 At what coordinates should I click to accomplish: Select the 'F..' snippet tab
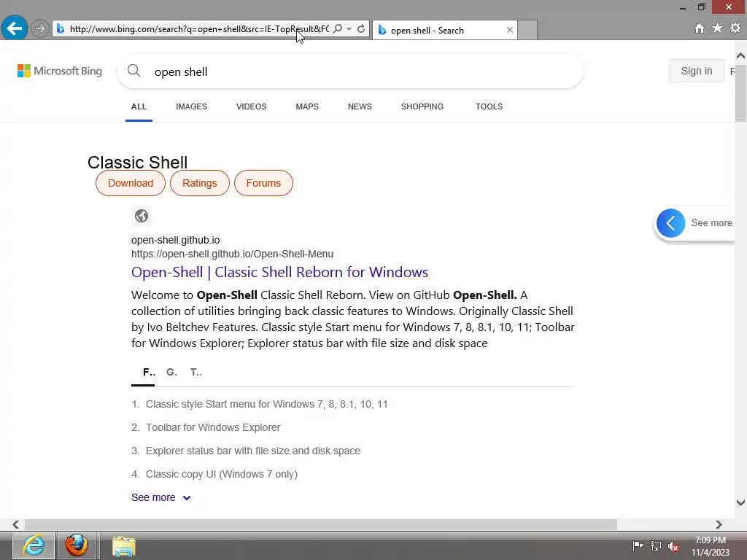point(149,373)
